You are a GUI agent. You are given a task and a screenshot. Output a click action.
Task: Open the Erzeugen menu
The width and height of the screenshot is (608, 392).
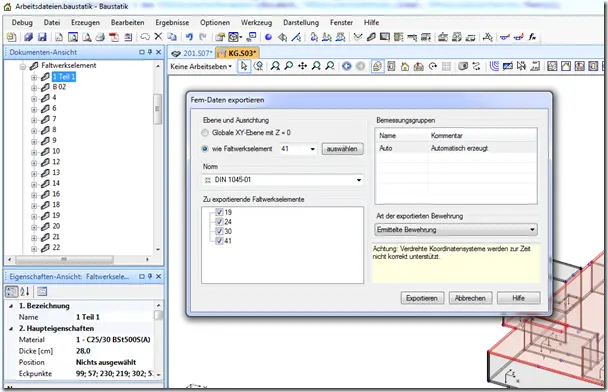point(85,22)
